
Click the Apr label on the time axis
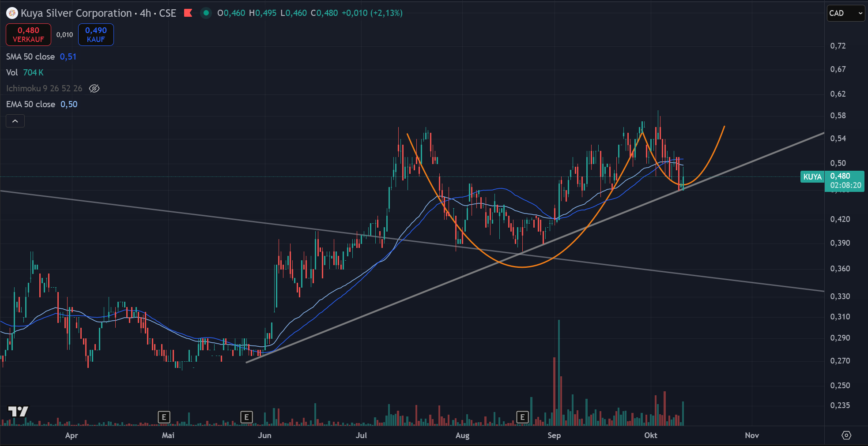72,435
